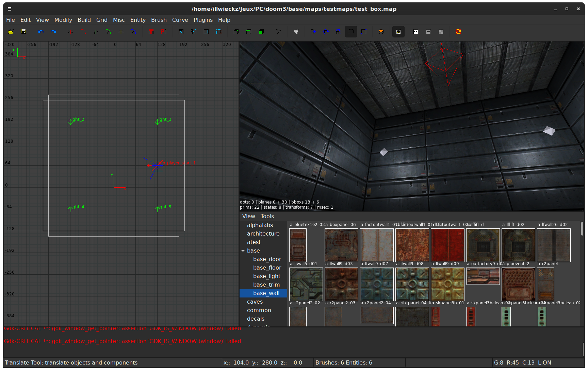Open the texture browser View menu

pyautogui.click(x=249, y=216)
